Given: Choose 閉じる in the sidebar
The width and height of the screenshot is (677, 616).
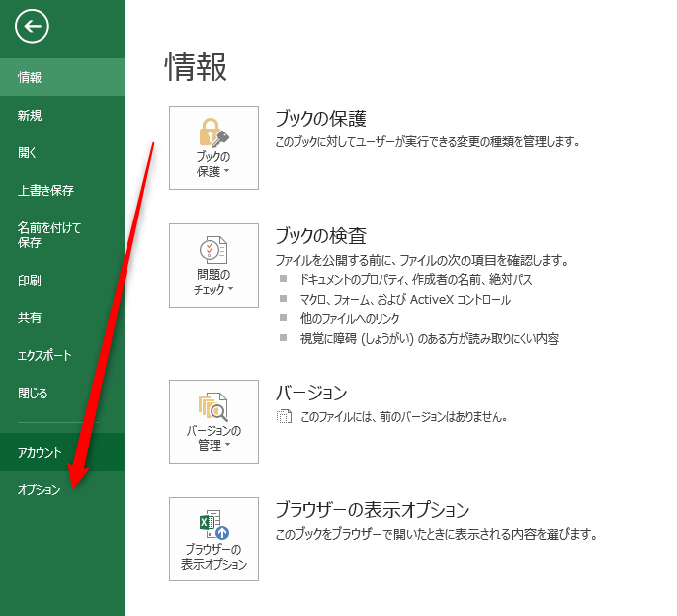Looking at the screenshot, I should 62,394.
